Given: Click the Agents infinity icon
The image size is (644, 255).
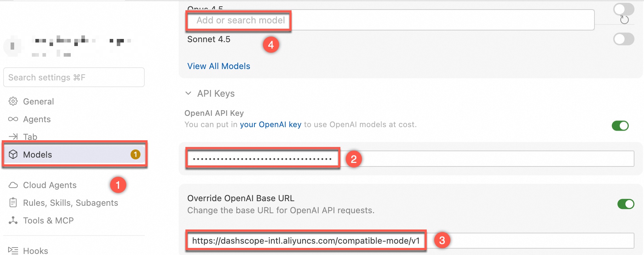Looking at the screenshot, I should click(x=13, y=119).
